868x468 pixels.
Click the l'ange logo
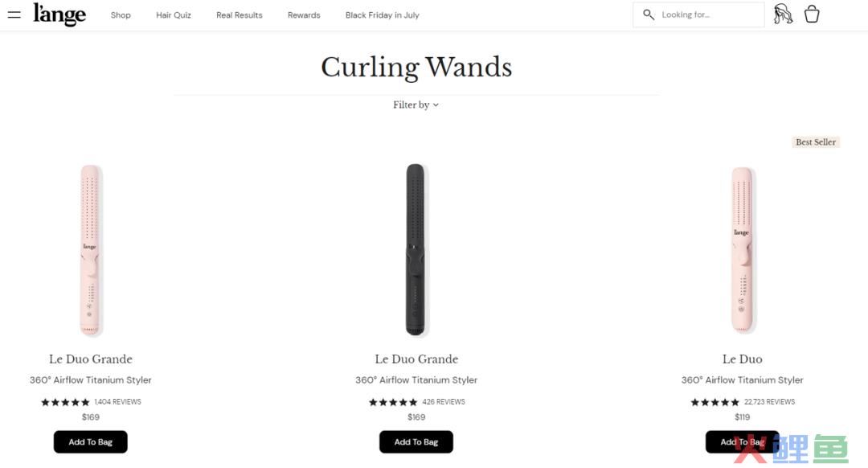coord(59,14)
